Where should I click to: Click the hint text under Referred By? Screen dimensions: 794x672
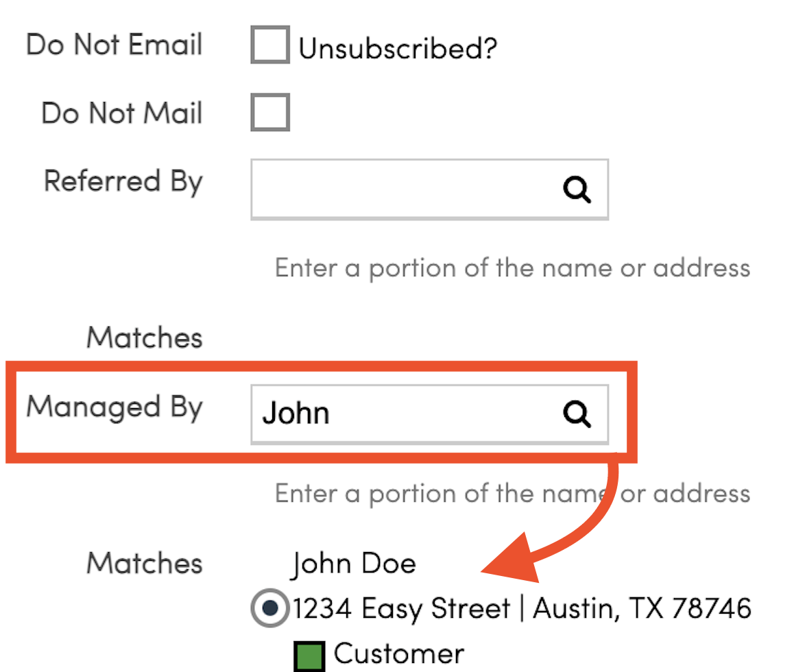coord(512,268)
